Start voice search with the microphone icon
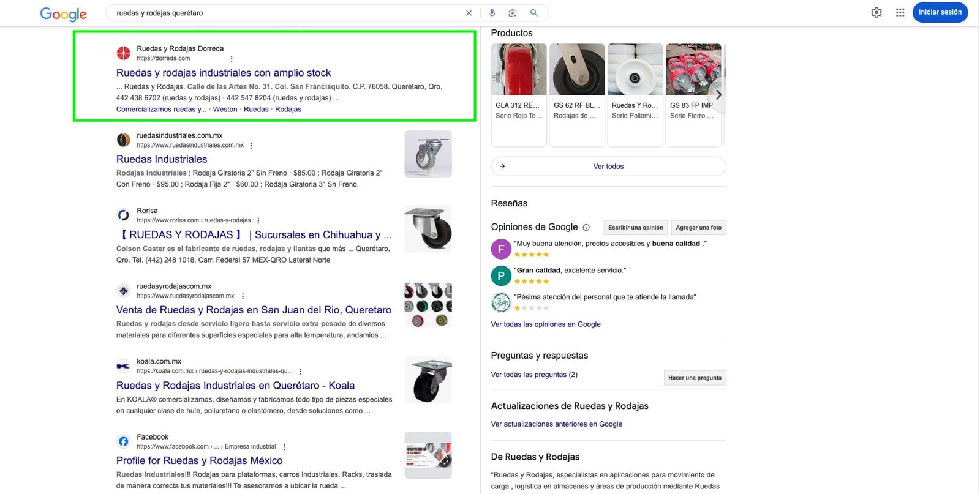This screenshot has width=980, height=494. (492, 13)
